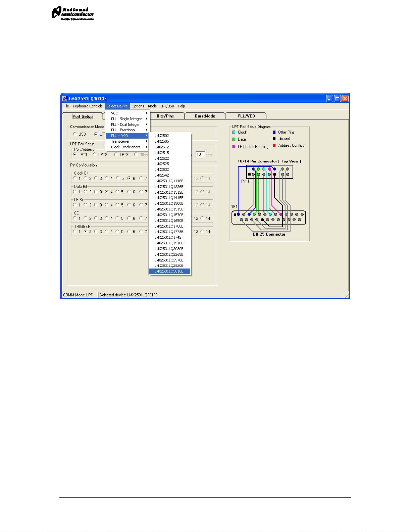Click the black Ground legend swatch
The width and height of the screenshot is (411, 532).
[274, 139]
